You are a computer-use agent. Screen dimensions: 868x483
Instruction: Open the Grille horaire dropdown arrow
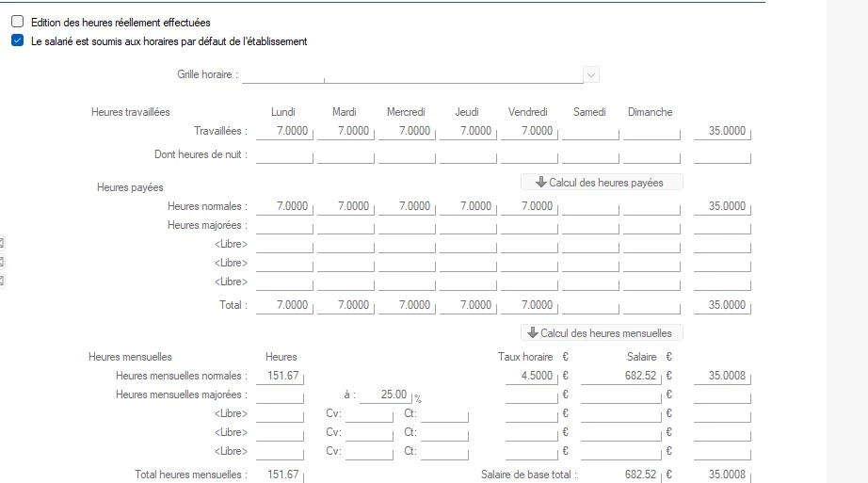(591, 74)
